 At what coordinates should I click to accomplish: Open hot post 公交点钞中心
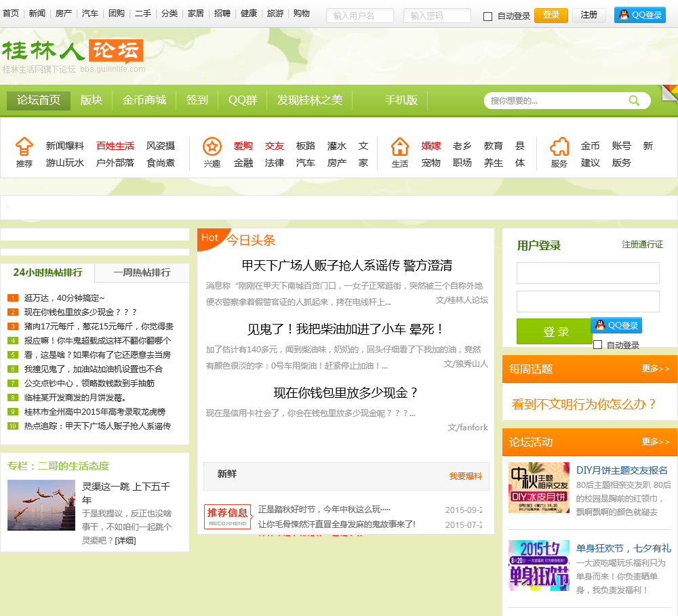[x=89, y=384]
